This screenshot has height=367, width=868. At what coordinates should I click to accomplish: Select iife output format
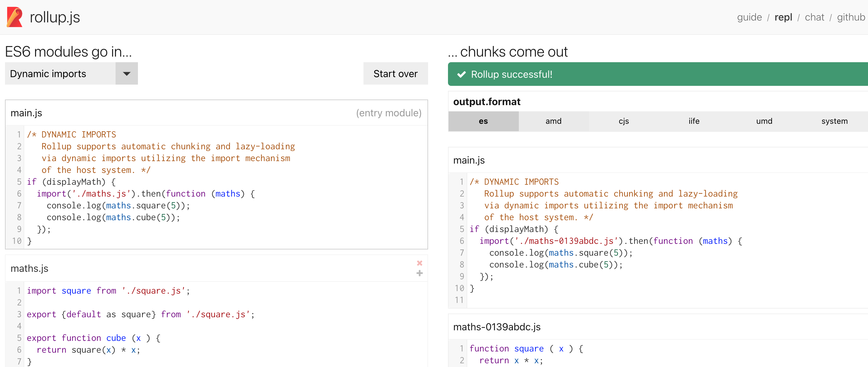694,121
